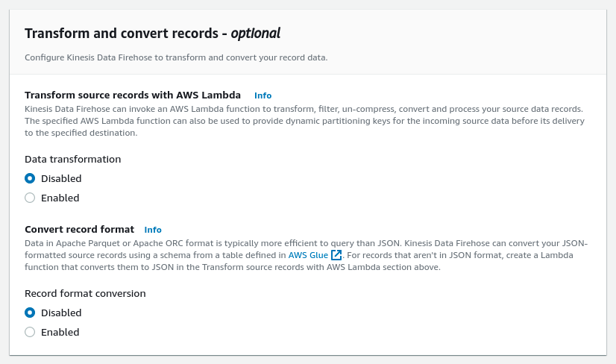Enable Data transformation radio option

click(x=30, y=198)
